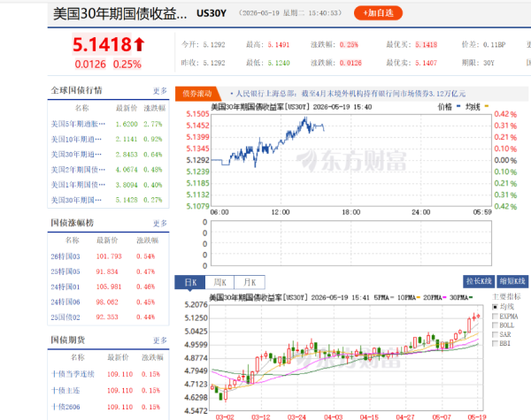Open the 24特国01 bond link
The height and width of the screenshot is (420, 531).
coord(65,287)
